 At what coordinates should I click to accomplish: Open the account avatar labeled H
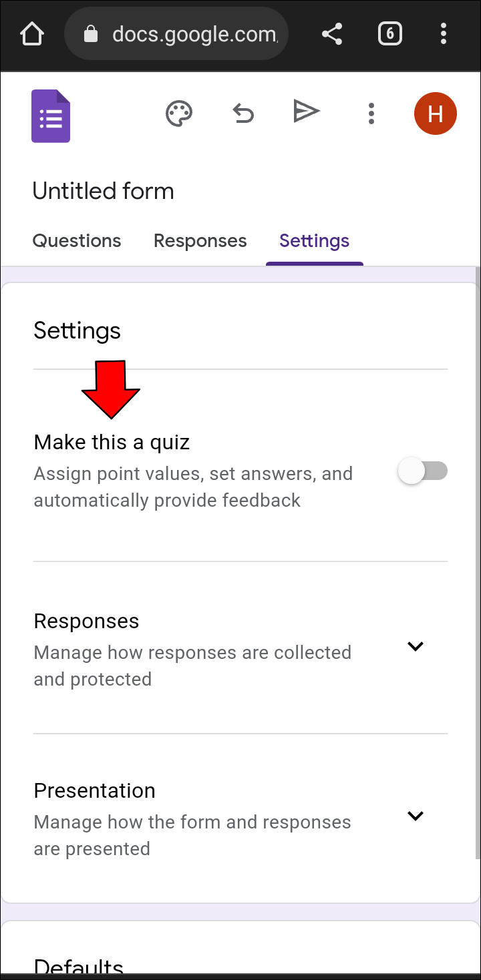pyautogui.click(x=435, y=113)
